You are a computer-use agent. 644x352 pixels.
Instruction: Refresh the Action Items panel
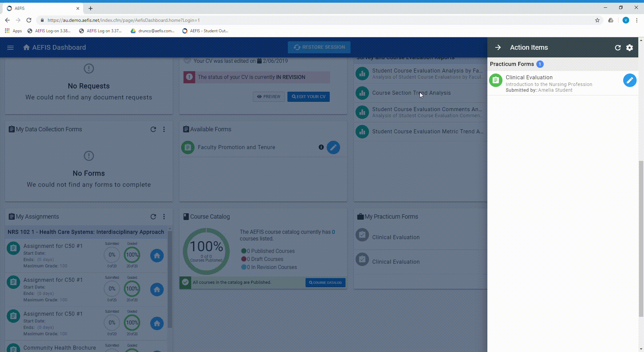click(618, 48)
